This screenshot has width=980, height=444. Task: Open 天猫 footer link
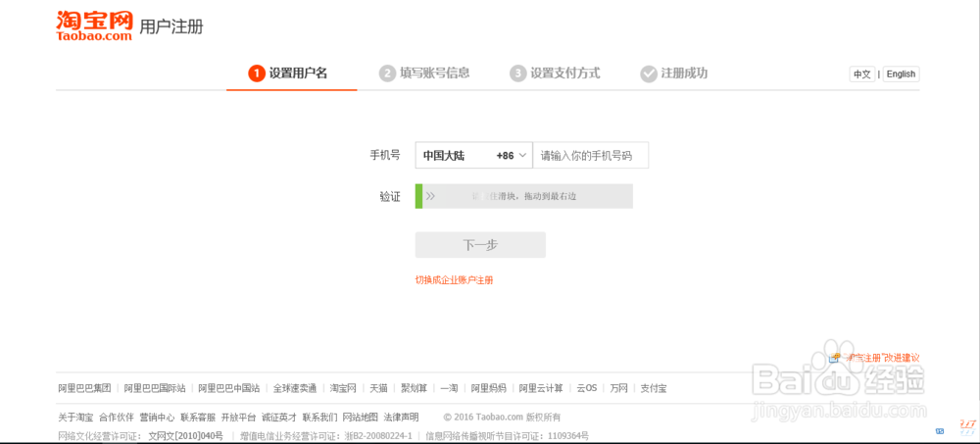pos(378,388)
